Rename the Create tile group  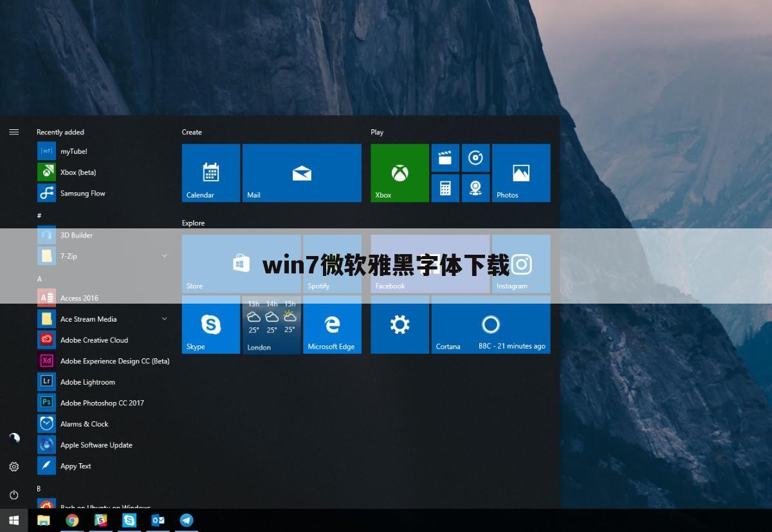pos(192,132)
